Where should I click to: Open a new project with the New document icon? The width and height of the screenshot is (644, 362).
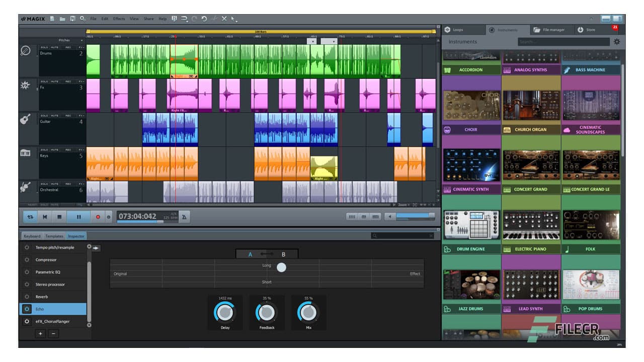coord(53,19)
